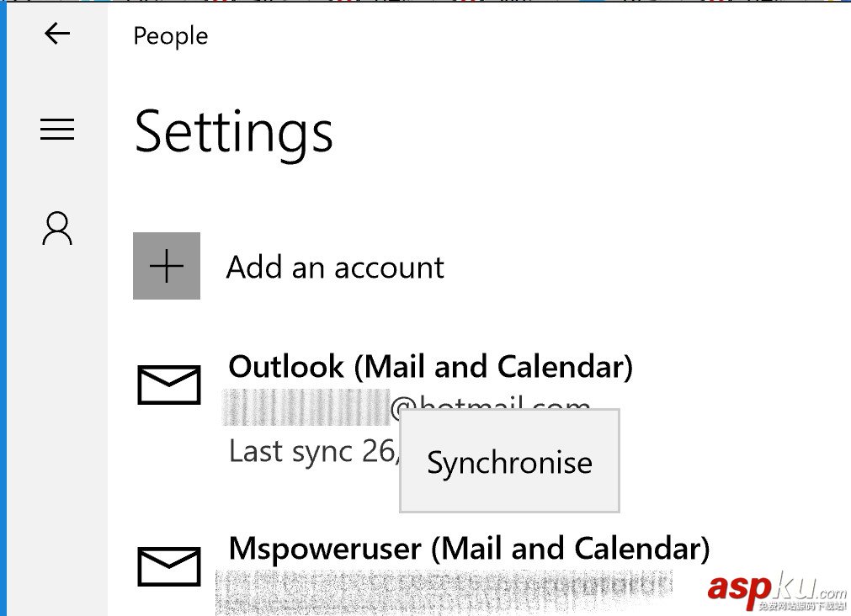
Task: Select the Outlook (Mail and Calendar) title
Action: pos(430,367)
